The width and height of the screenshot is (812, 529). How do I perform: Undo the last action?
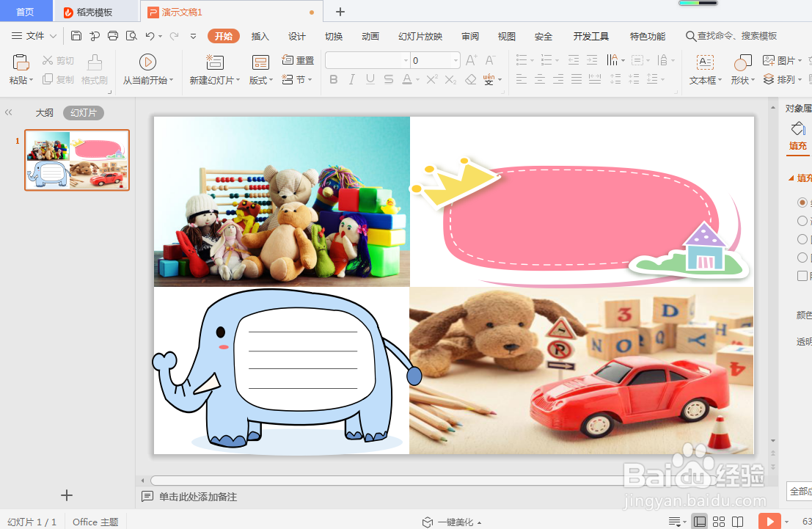click(x=150, y=36)
